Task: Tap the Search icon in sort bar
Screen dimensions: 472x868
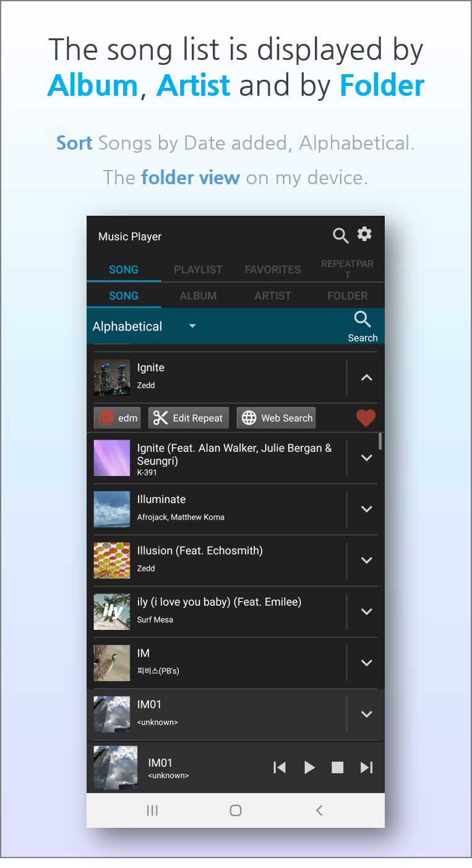Action: 363,326
